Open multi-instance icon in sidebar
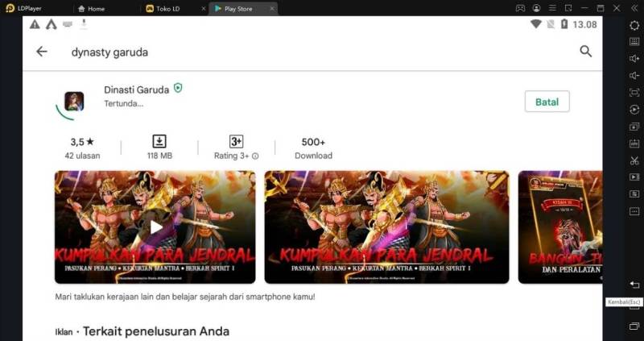The width and height of the screenshot is (644, 341). (634, 127)
